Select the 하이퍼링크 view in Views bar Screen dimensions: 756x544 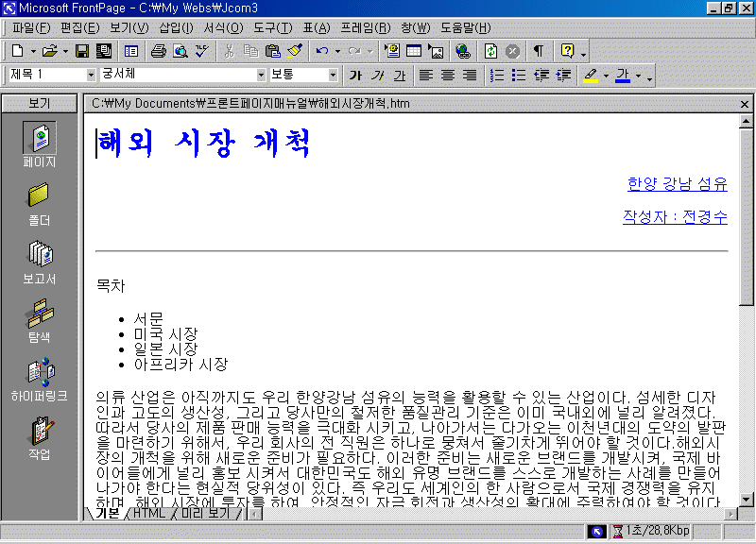[40, 380]
